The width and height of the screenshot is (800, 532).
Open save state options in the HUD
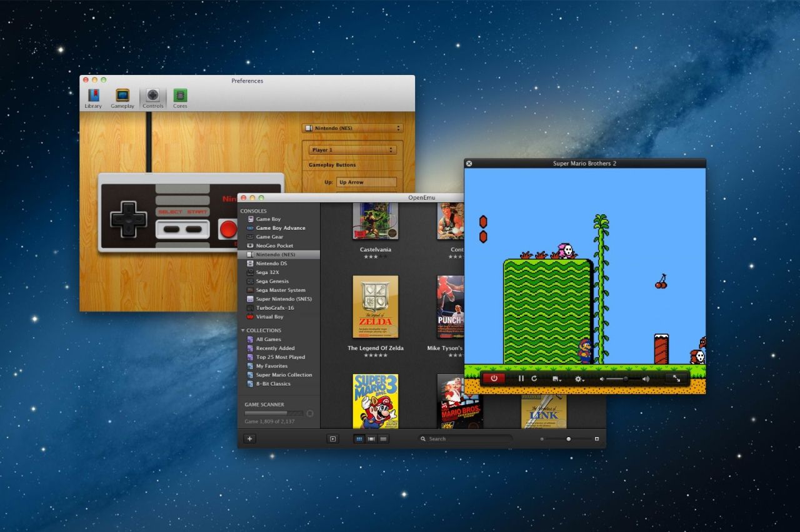point(556,379)
